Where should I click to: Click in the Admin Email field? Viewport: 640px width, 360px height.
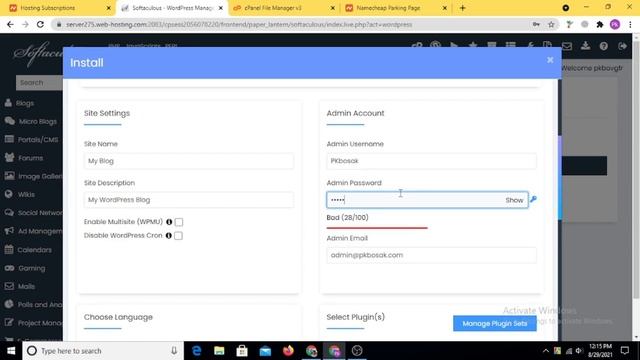(431, 255)
